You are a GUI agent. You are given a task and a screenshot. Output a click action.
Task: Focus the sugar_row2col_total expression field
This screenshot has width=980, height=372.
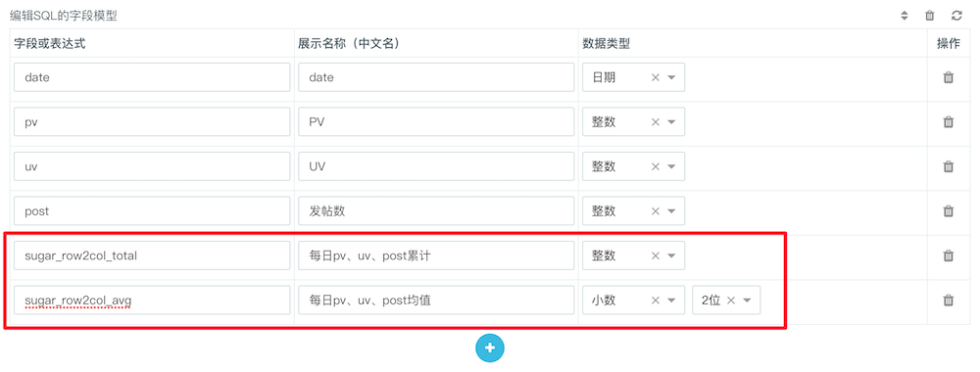click(152, 256)
